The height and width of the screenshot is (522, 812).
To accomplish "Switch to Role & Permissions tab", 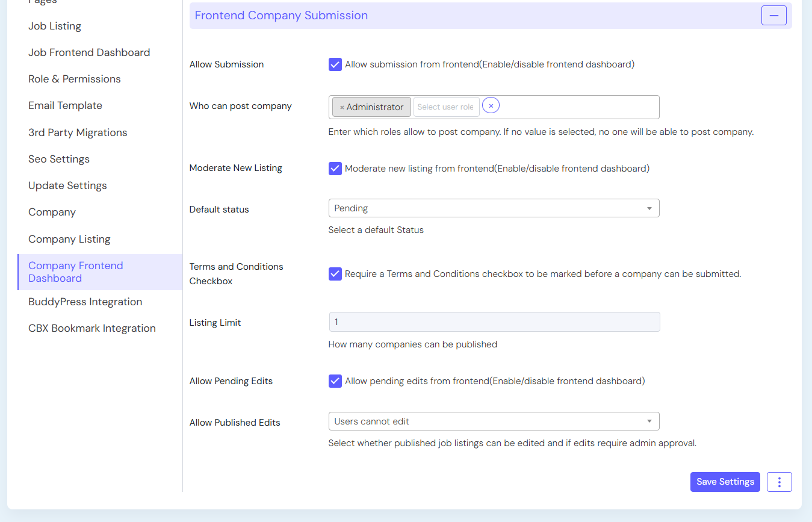I will [x=75, y=79].
